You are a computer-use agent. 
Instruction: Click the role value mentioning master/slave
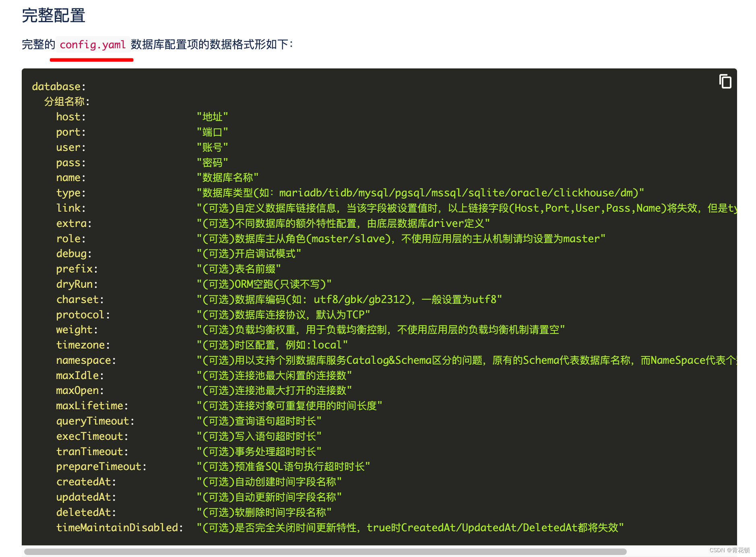tap(401, 239)
